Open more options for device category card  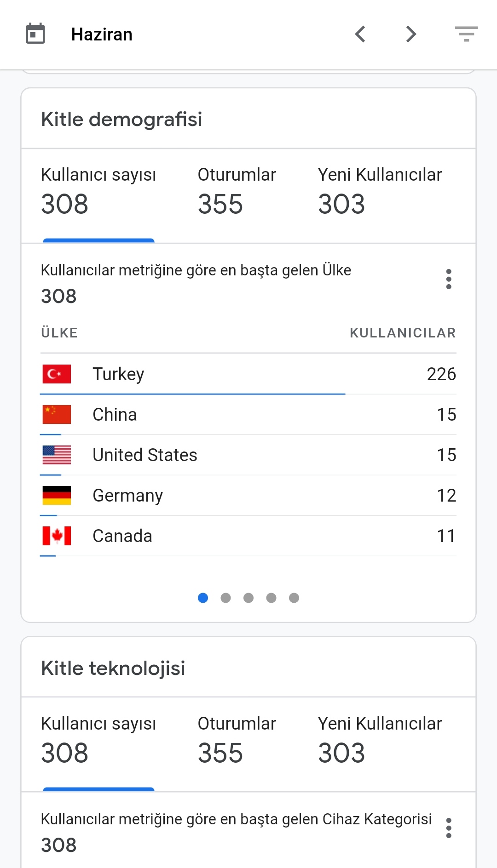click(449, 828)
